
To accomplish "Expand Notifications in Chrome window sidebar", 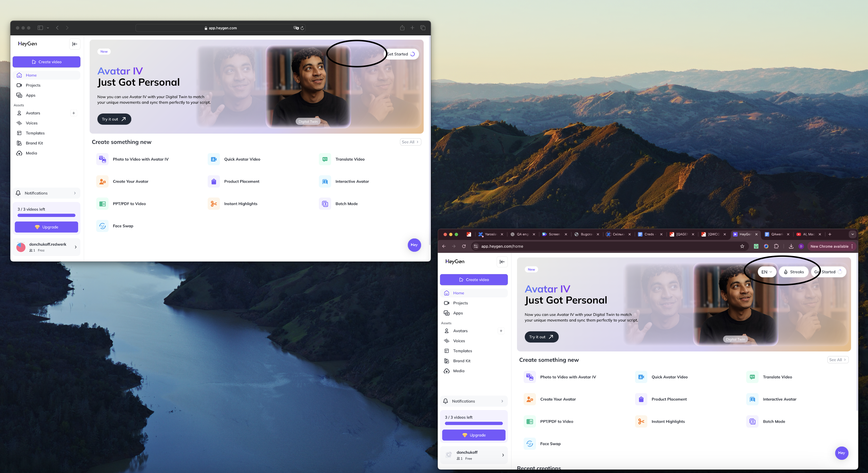I will coord(474,401).
